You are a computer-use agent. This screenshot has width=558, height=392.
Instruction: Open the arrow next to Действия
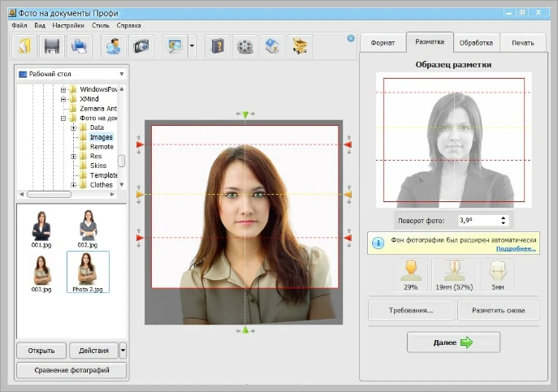click(123, 351)
